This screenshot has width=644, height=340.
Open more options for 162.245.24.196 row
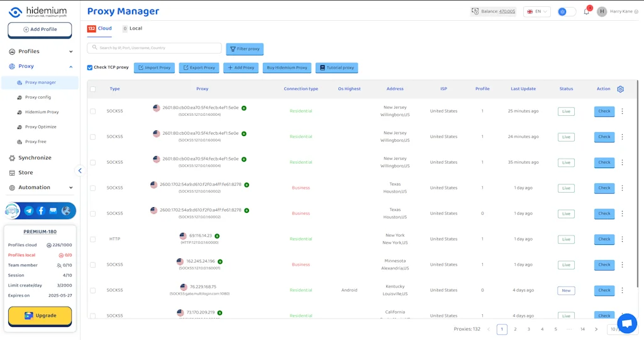point(622,264)
